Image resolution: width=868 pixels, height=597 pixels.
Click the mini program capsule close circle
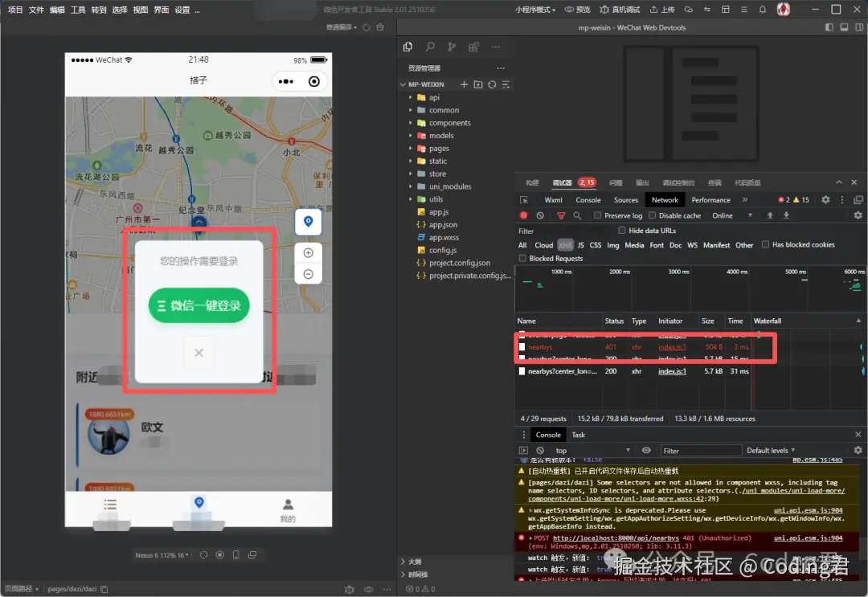click(314, 81)
